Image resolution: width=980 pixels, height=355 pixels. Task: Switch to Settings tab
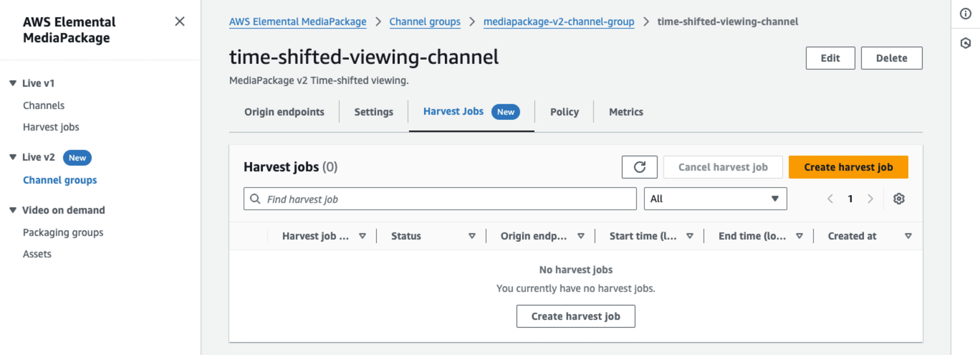coord(373,112)
